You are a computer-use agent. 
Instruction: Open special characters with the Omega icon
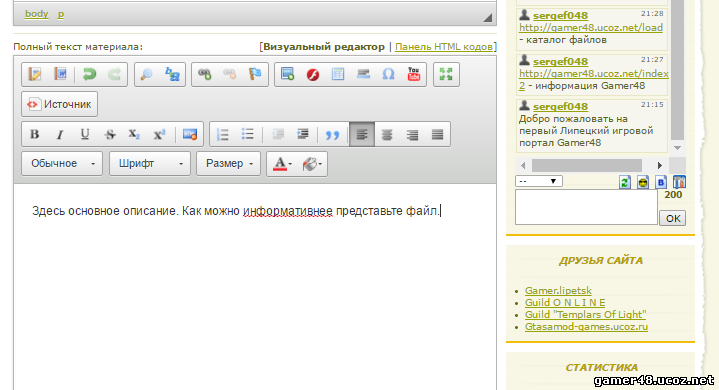point(388,74)
